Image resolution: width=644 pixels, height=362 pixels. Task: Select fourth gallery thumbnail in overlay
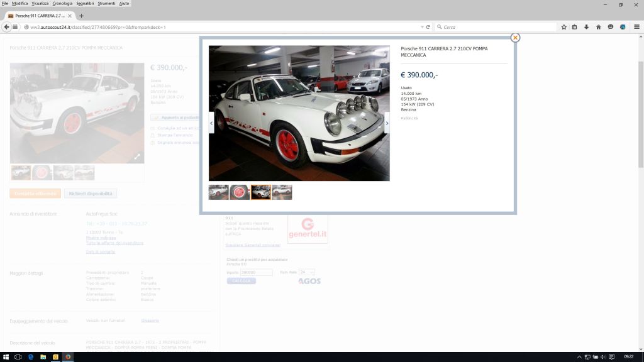pyautogui.click(x=282, y=192)
